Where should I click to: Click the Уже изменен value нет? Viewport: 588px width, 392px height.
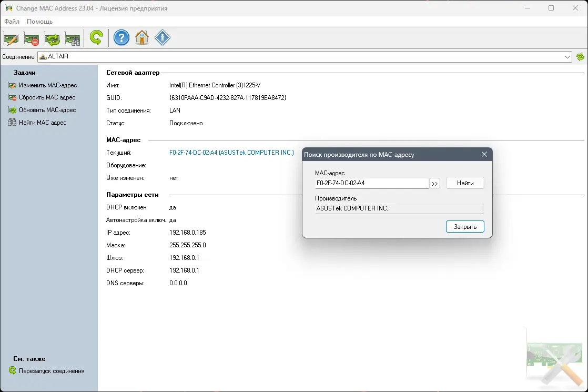174,178
